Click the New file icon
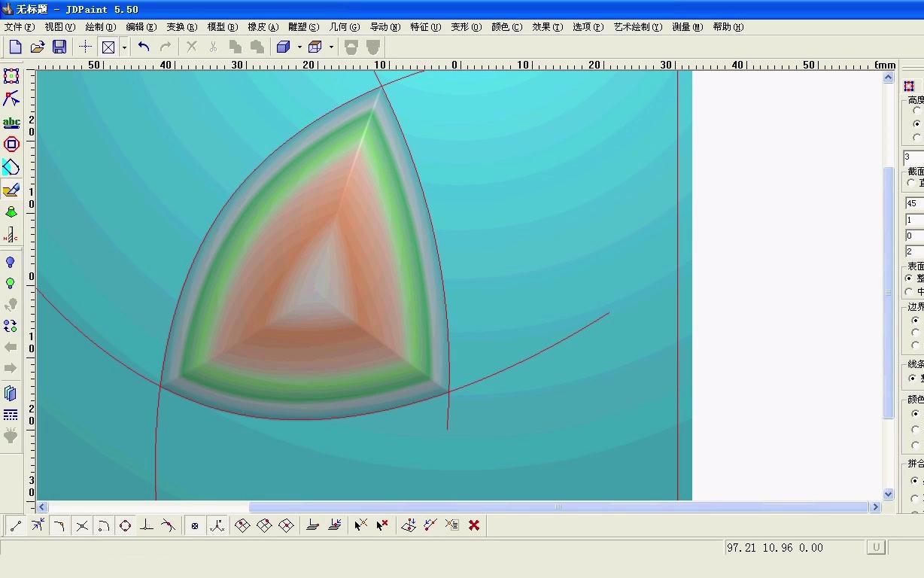This screenshot has height=578, width=924. tap(15, 47)
